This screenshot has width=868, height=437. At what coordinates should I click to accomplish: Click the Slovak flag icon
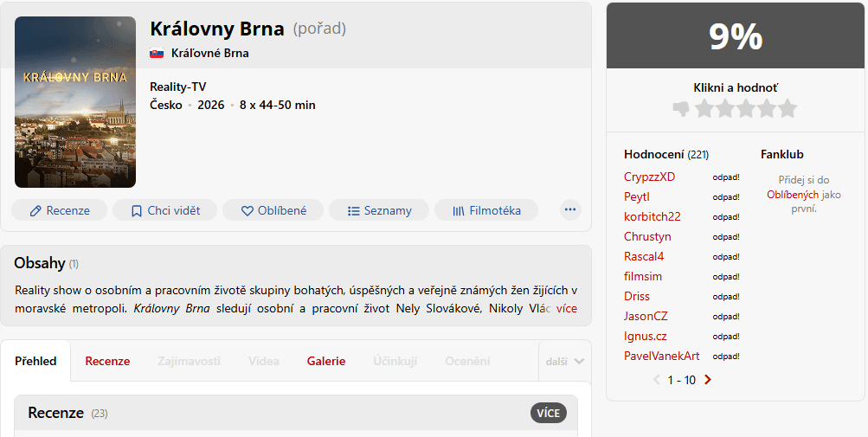[x=157, y=53]
